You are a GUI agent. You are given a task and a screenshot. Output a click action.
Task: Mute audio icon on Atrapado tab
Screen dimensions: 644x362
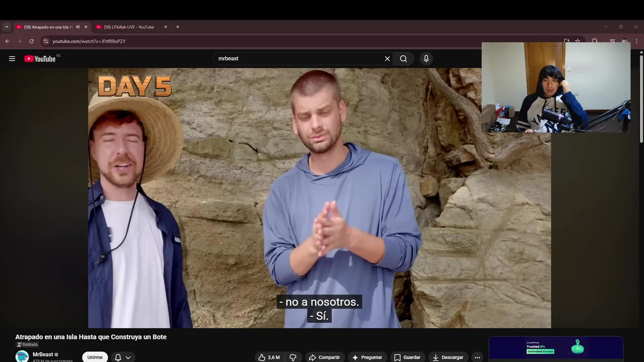tap(77, 27)
